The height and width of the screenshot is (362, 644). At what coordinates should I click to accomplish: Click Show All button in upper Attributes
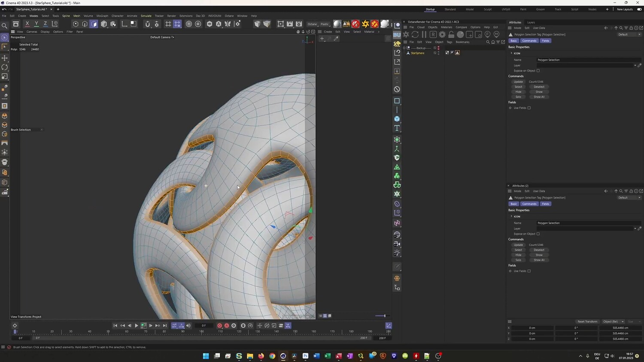pyautogui.click(x=539, y=97)
